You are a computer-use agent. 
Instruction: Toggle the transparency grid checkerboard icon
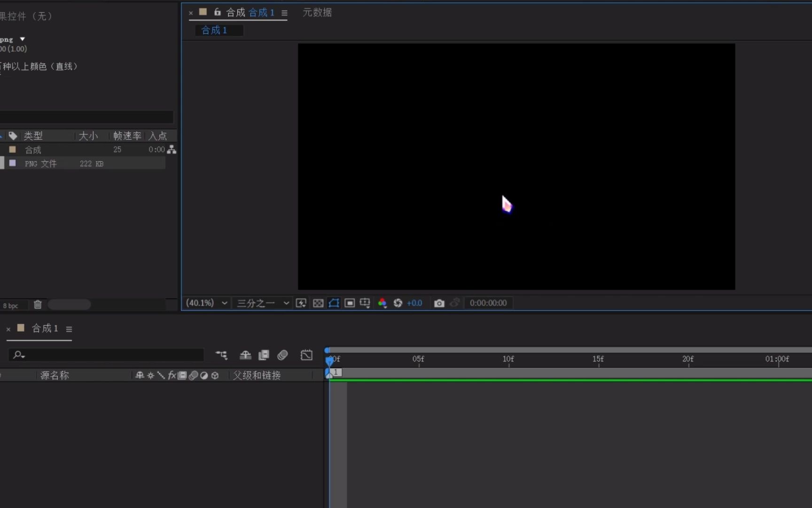pyautogui.click(x=318, y=303)
